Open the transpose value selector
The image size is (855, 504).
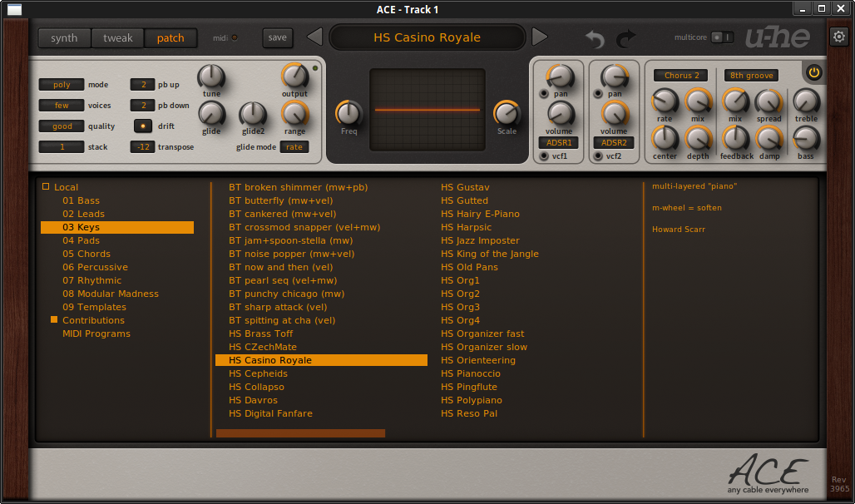pyautogui.click(x=143, y=146)
